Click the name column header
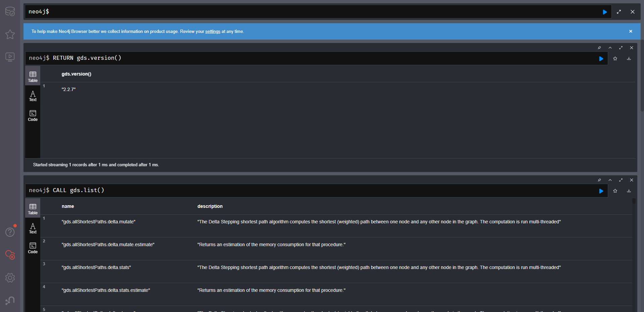This screenshot has height=312, width=644. [68, 207]
